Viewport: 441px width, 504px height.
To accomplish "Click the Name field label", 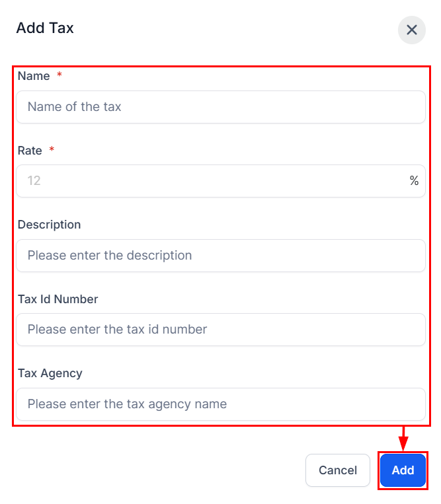I will 34,77.
